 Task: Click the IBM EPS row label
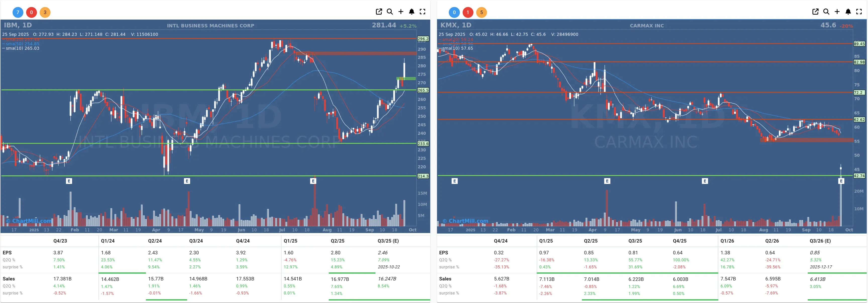coord(7,253)
